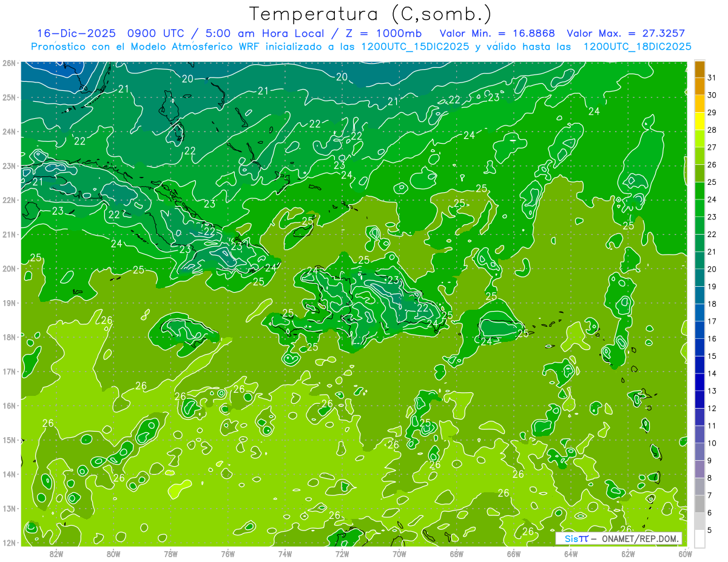Click the "66W" longitude axis label

[x=514, y=554]
